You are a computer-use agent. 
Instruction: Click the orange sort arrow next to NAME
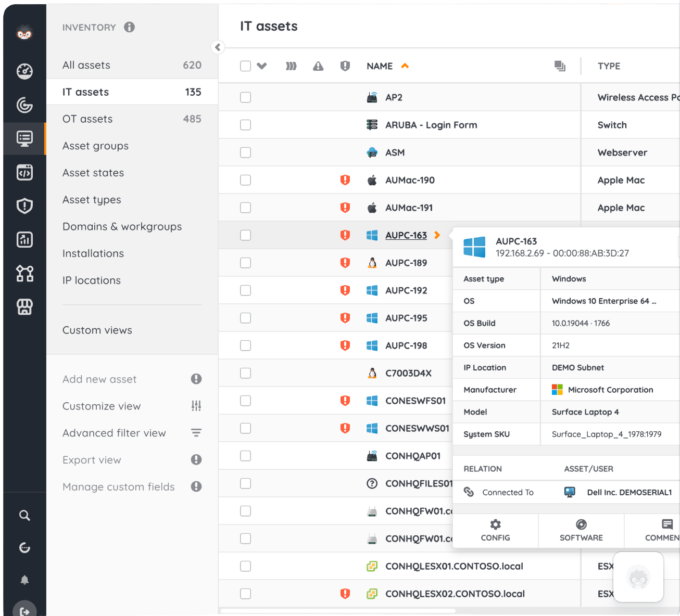pos(405,66)
